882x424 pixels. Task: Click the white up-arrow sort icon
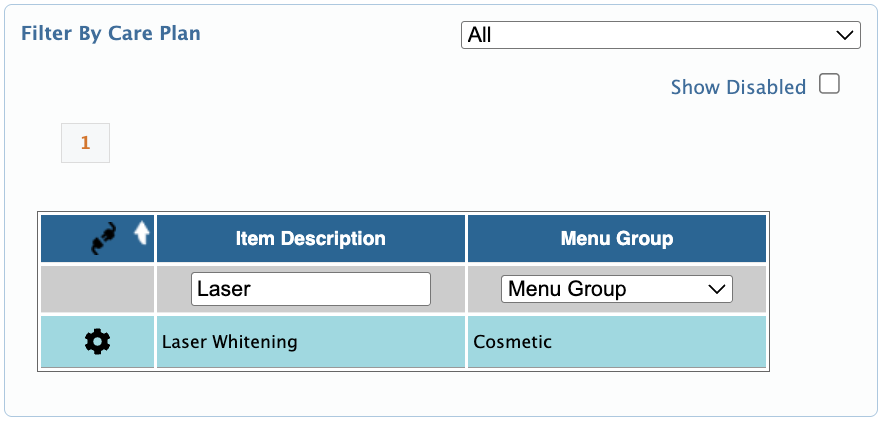pyautogui.click(x=142, y=233)
